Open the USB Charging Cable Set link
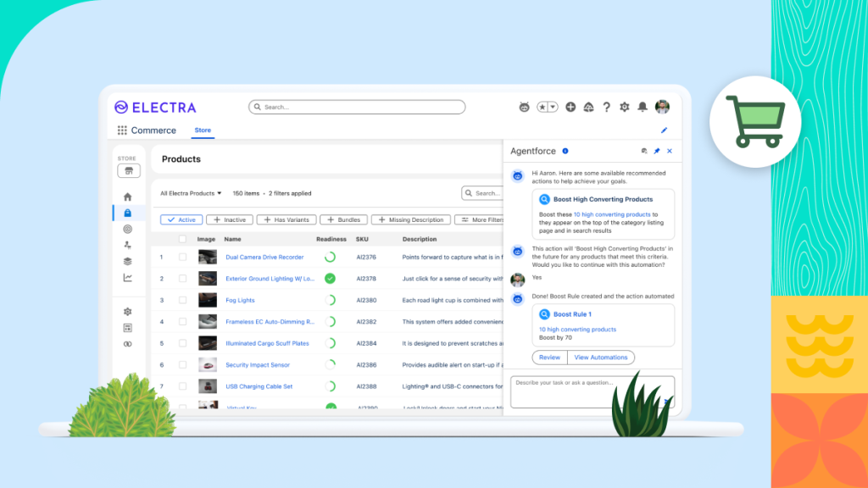 point(259,386)
